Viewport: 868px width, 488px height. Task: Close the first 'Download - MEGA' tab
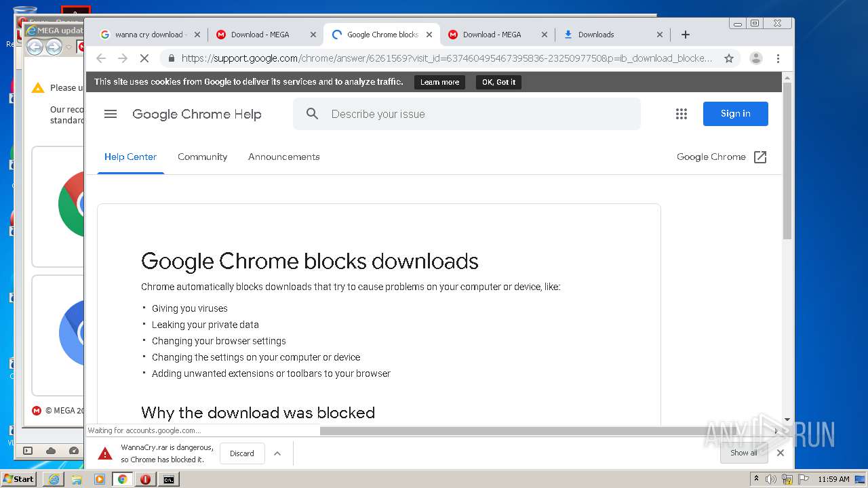(313, 35)
